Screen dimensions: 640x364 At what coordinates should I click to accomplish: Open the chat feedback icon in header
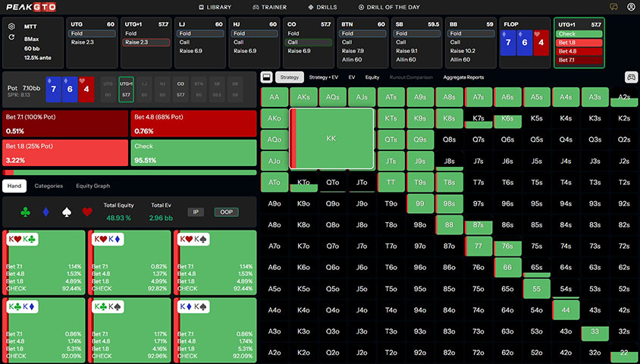[x=614, y=7]
